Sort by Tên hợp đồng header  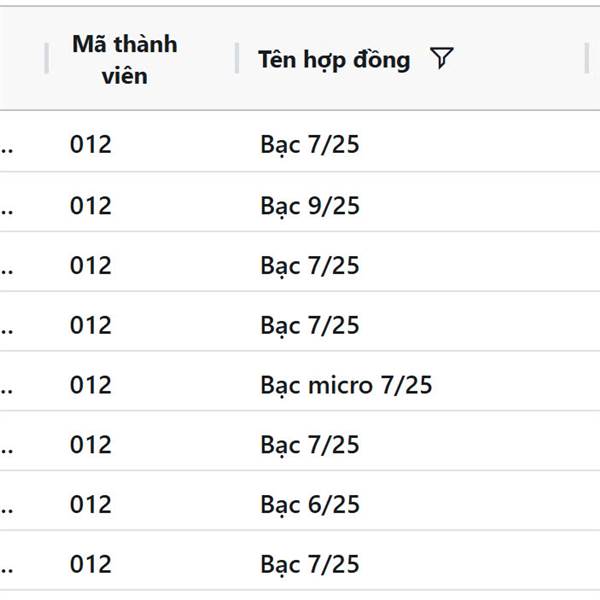[334, 60]
